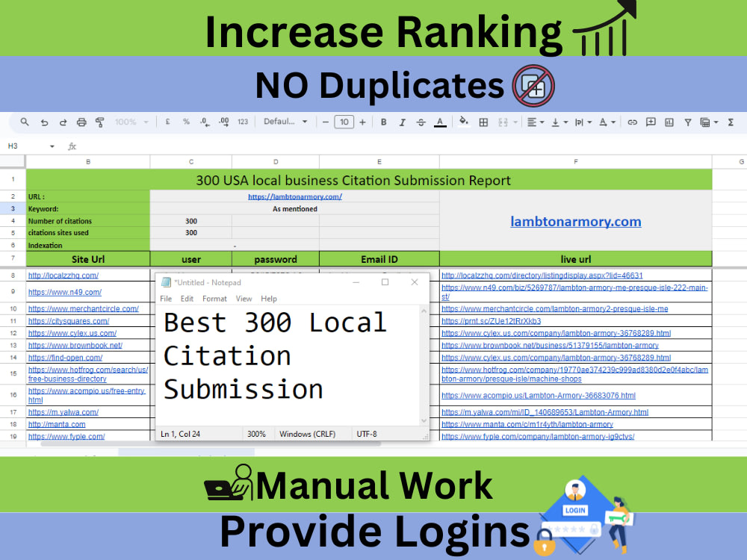This screenshot has height=560, width=747.
Task: Insert a comment
Action: [x=651, y=122]
